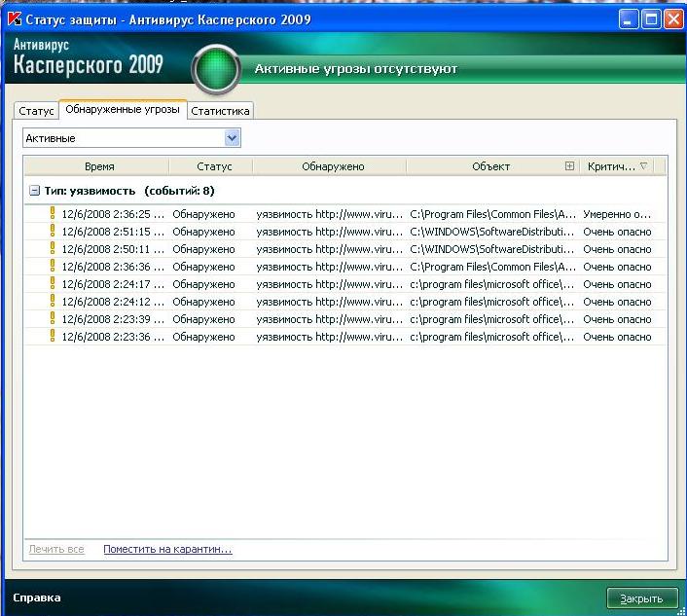This screenshot has height=616, width=687.
Task: Click Common Files path in the 2:36:25 row
Action: click(493, 214)
